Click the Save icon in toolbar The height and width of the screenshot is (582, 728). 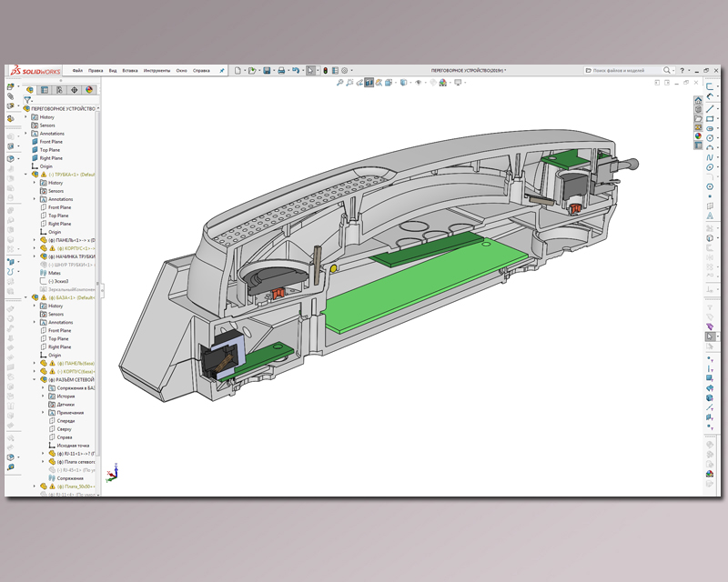click(267, 70)
